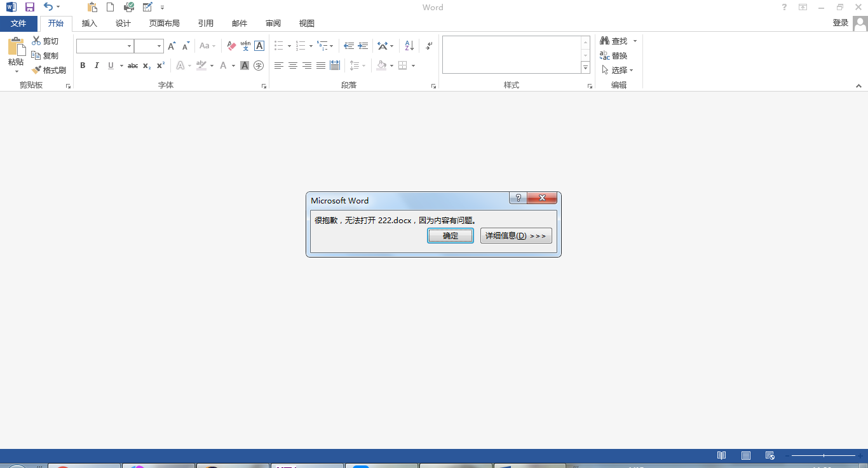This screenshot has height=468, width=868.
Task: Click Shrink Font icon
Action: point(186,46)
